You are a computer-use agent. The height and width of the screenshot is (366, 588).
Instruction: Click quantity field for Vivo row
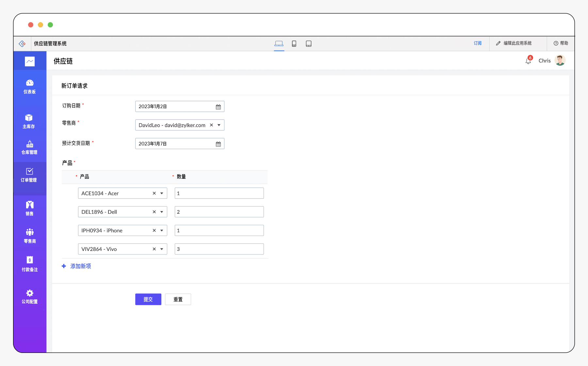point(219,249)
